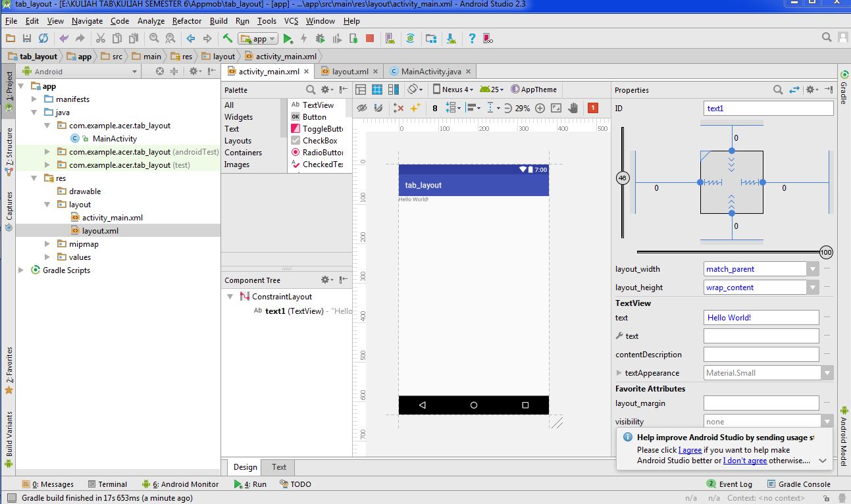Open the layout_height dropdown arrow
Viewport: 851px width, 504px height.
(813, 288)
